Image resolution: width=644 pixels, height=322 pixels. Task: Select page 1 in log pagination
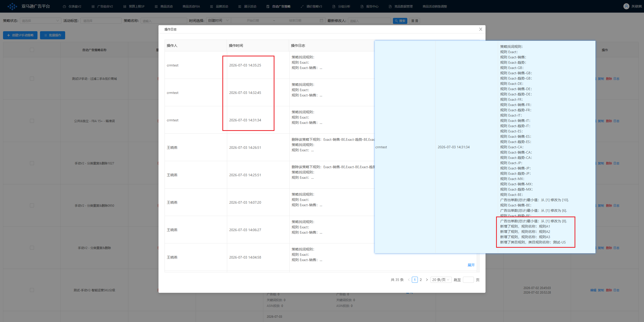(415, 280)
